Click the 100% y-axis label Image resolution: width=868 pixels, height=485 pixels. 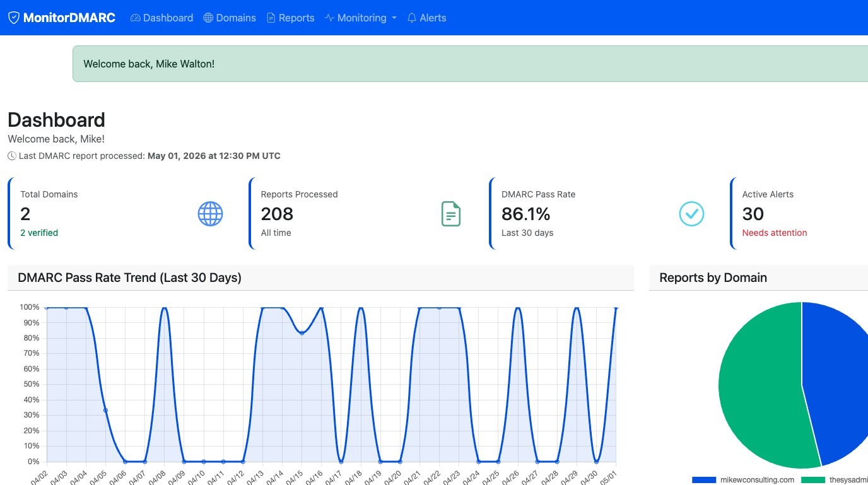(x=29, y=307)
